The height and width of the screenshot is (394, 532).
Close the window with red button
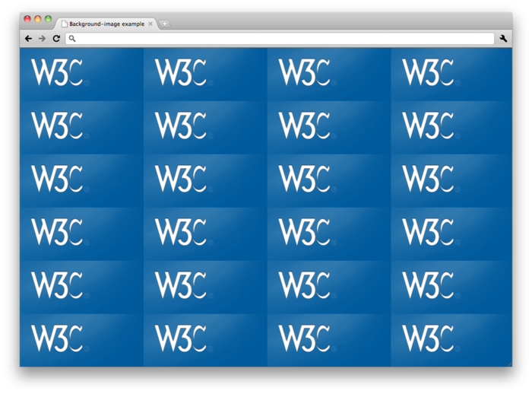point(27,18)
